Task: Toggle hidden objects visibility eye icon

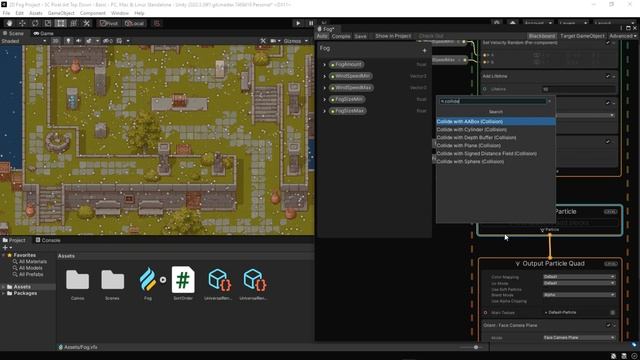Action: point(108,41)
